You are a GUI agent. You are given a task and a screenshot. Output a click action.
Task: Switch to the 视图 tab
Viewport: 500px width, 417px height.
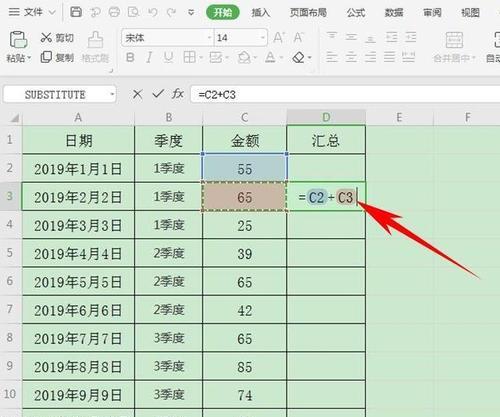(x=470, y=13)
